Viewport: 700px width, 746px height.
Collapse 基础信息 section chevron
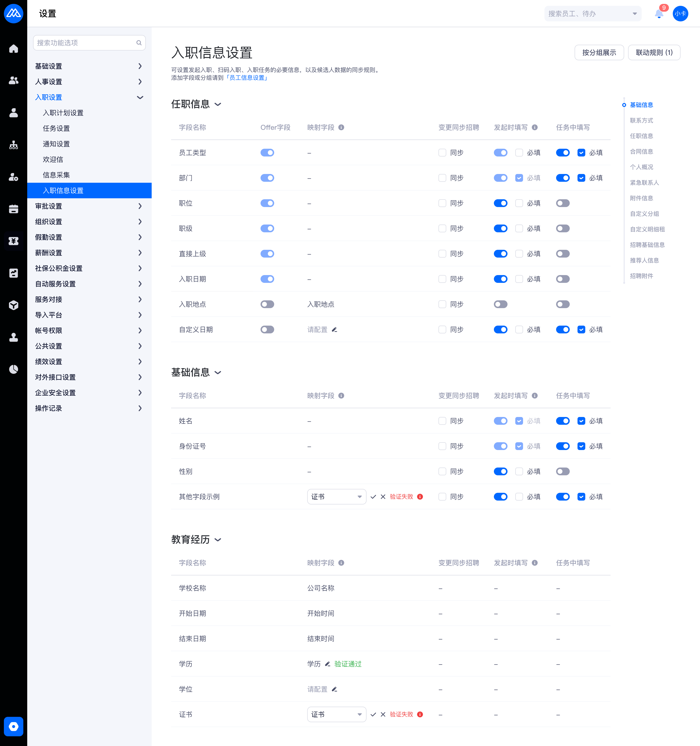(218, 373)
